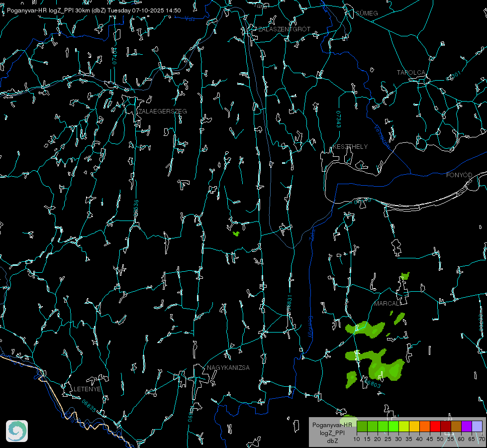
Task: Click the MARCALI town label
Action: pos(387,304)
